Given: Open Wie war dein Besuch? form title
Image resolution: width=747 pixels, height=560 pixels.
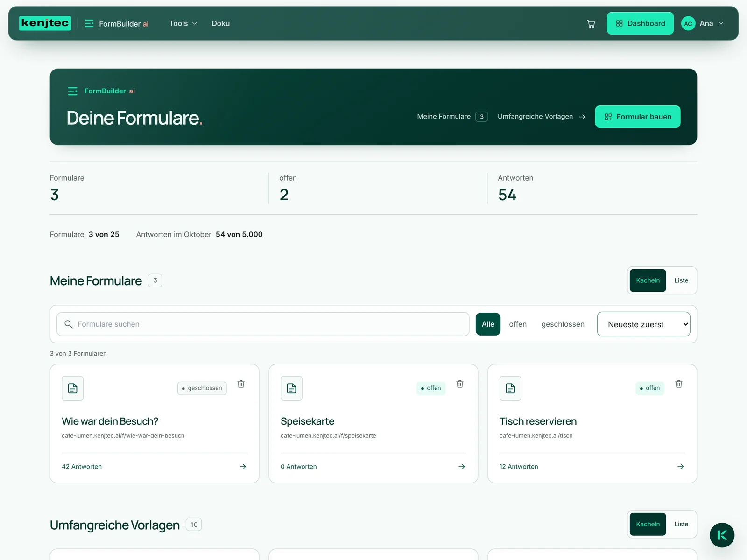Looking at the screenshot, I should coord(110,421).
